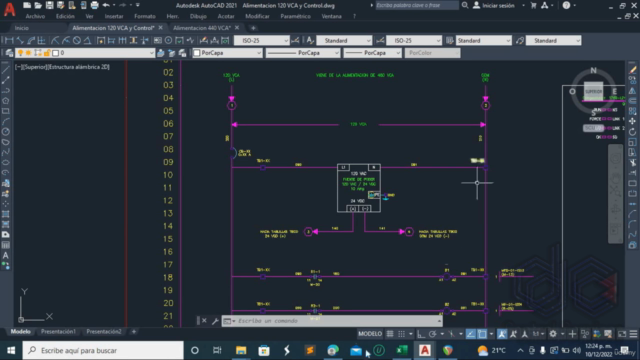Click the Move tool in right modify toolbar

(633, 121)
